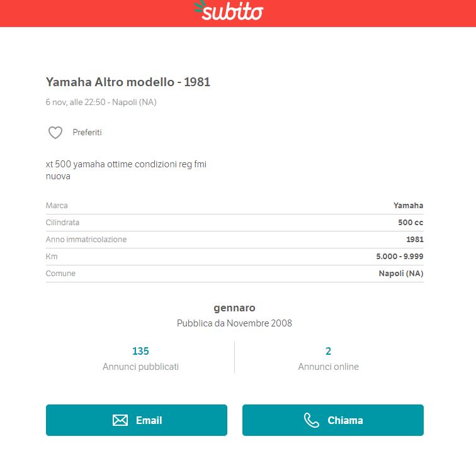Click the 2 online ads count

[328, 351]
